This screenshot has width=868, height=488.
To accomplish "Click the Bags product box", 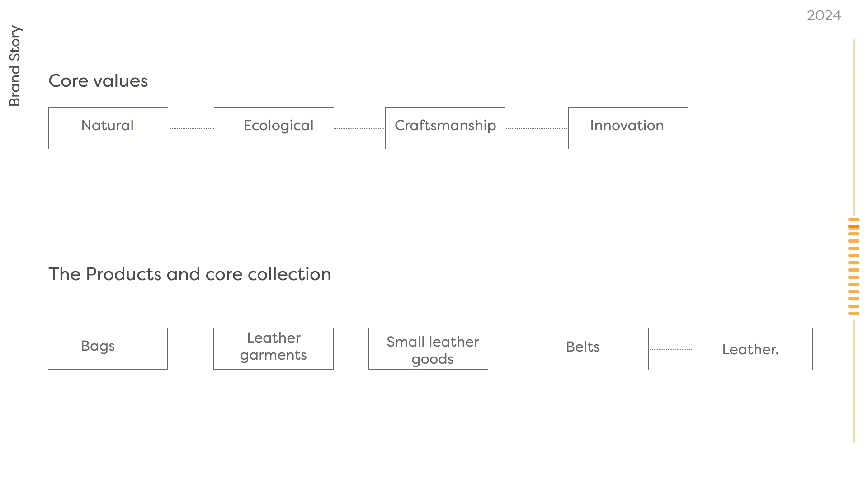I will coord(108,348).
